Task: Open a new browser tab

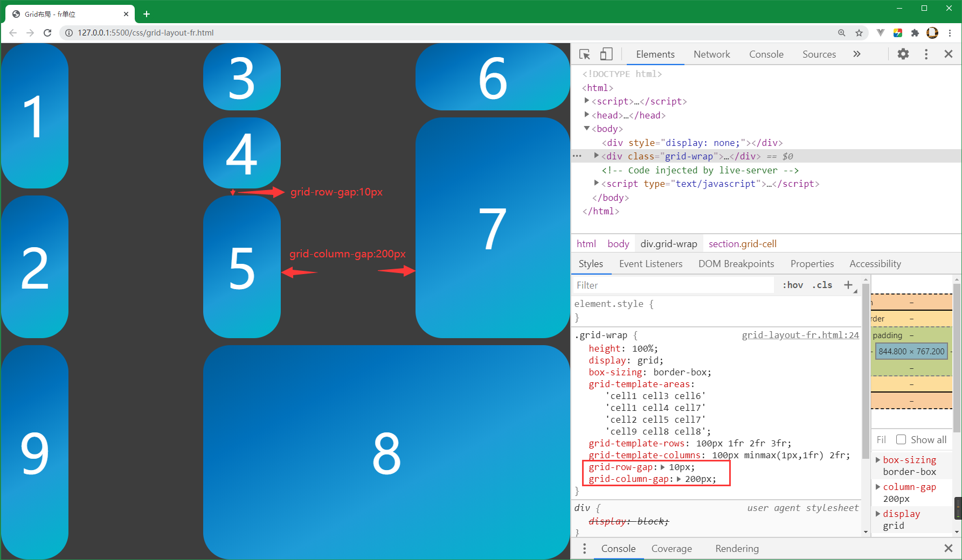Action: pyautogui.click(x=147, y=14)
